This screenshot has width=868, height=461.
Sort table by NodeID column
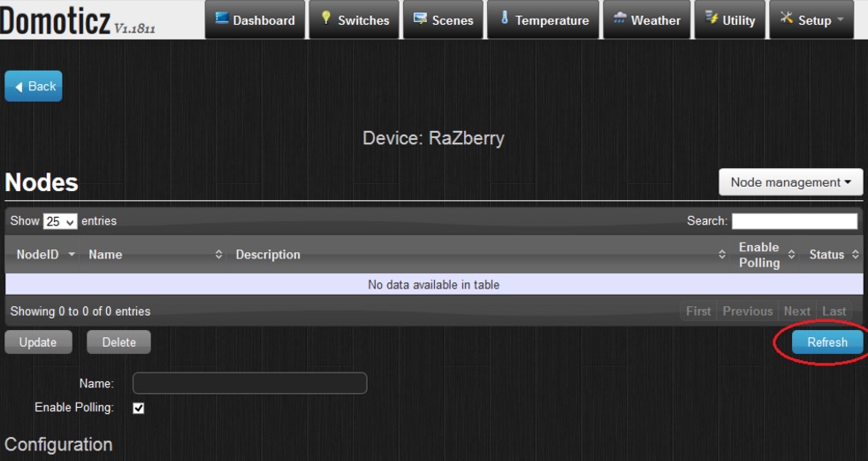[x=45, y=255]
